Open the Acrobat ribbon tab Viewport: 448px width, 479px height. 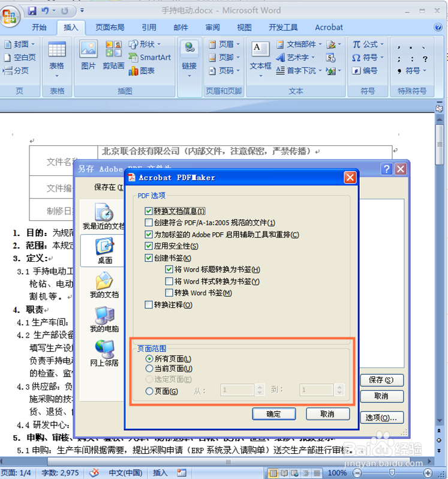(x=329, y=28)
